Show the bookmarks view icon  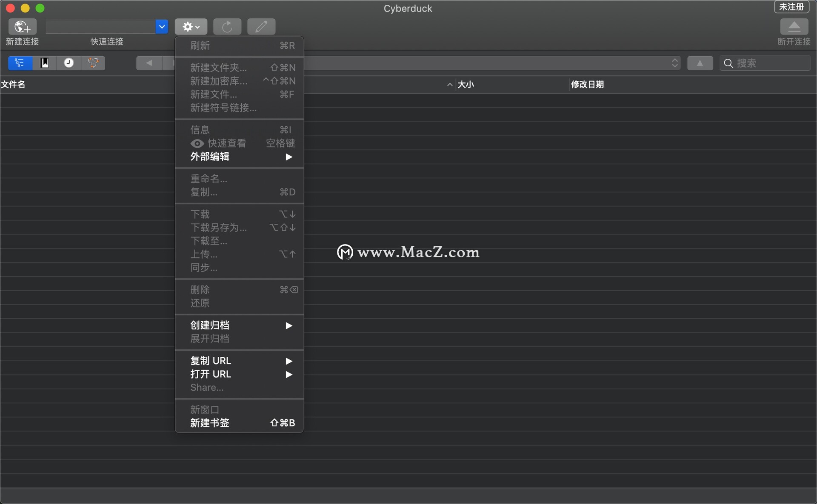(x=44, y=63)
